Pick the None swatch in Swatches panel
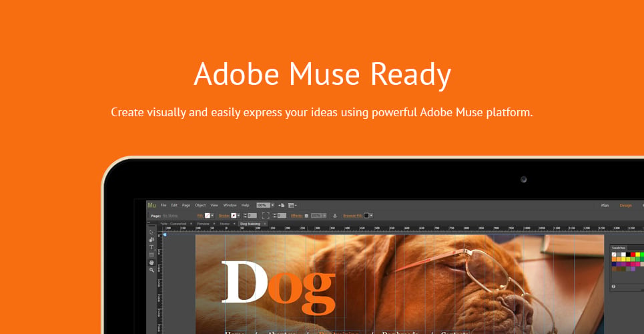 pos(614,255)
